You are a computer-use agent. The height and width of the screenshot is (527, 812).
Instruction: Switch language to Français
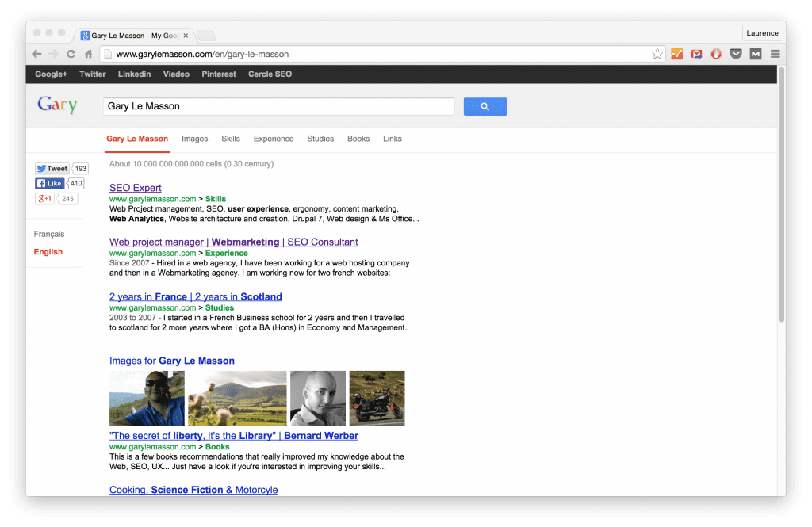[49, 234]
